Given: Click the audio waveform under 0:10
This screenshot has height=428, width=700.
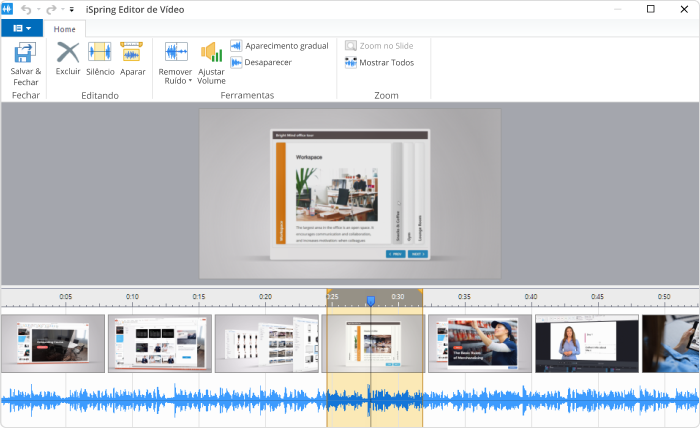Looking at the screenshot, I should coord(132,399).
